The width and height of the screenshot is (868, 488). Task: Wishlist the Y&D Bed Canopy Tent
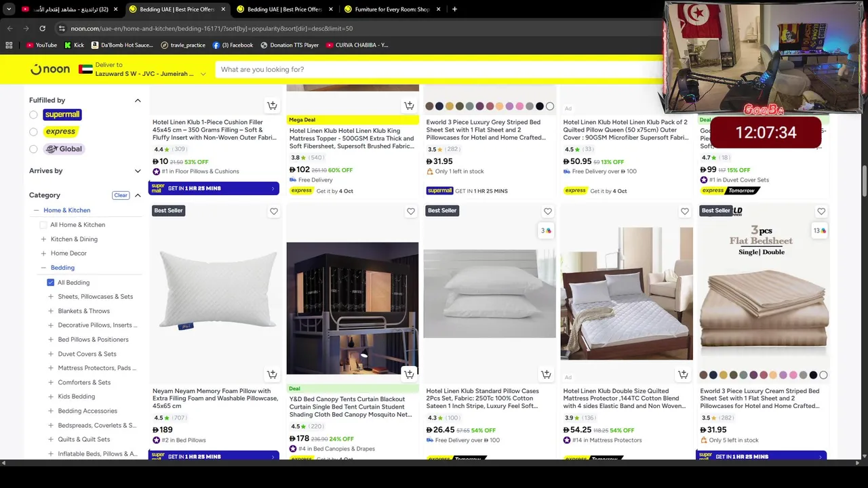click(411, 211)
